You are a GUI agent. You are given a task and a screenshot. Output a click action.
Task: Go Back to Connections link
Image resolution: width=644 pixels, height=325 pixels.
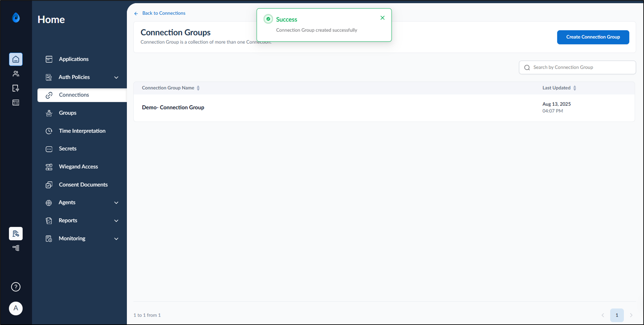(164, 13)
